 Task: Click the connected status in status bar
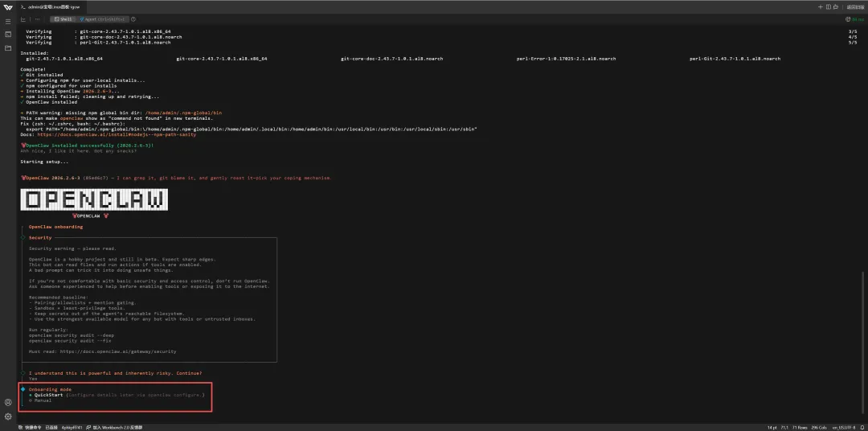point(51,428)
